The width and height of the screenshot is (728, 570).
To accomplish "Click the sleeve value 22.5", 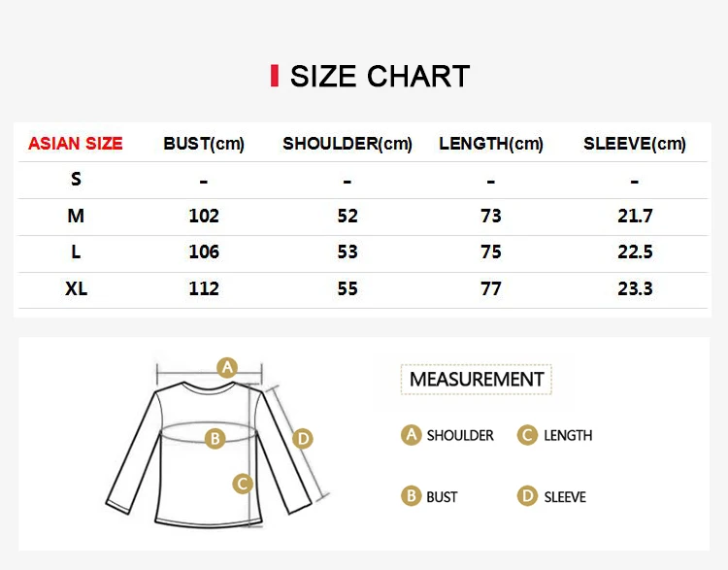I will point(635,251).
